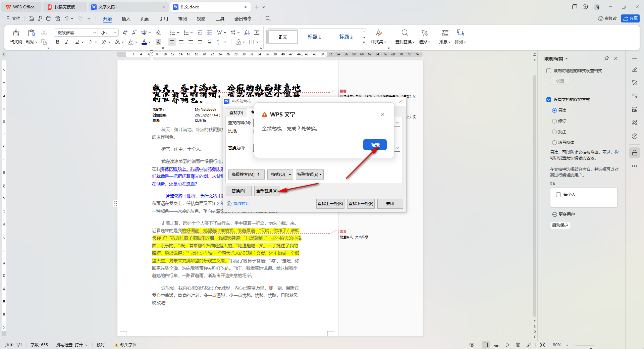Click the decrease font size icon

click(134, 33)
